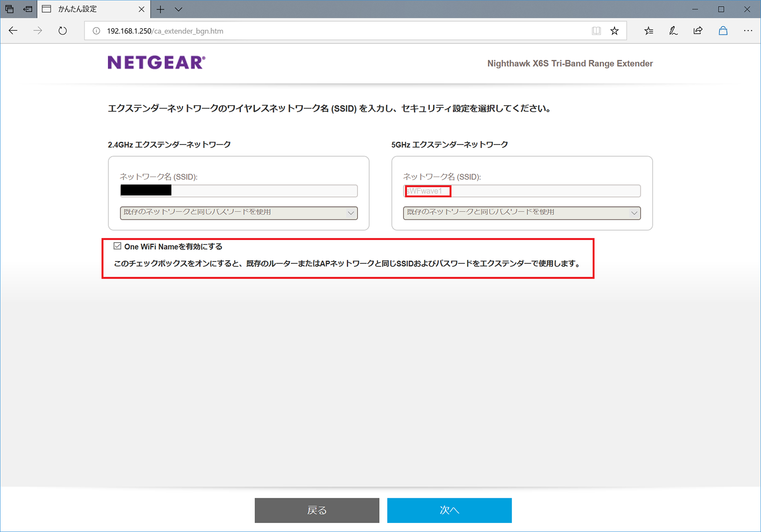Open reading view icon in address bar
The width and height of the screenshot is (761, 532).
click(x=596, y=31)
